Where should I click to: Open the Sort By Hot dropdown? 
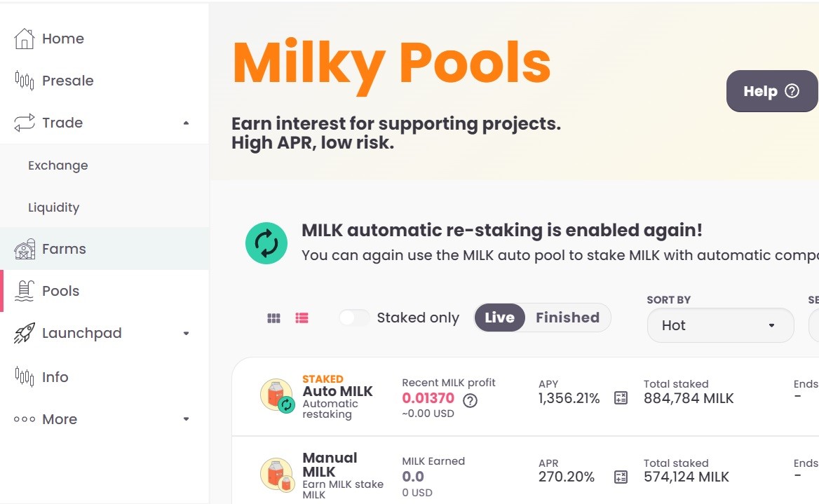(720, 325)
